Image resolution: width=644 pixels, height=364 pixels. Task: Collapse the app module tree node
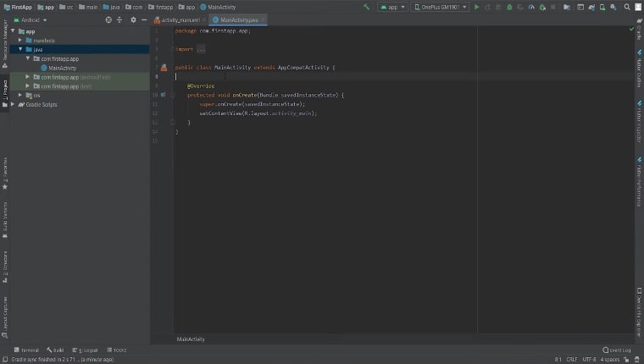point(14,30)
